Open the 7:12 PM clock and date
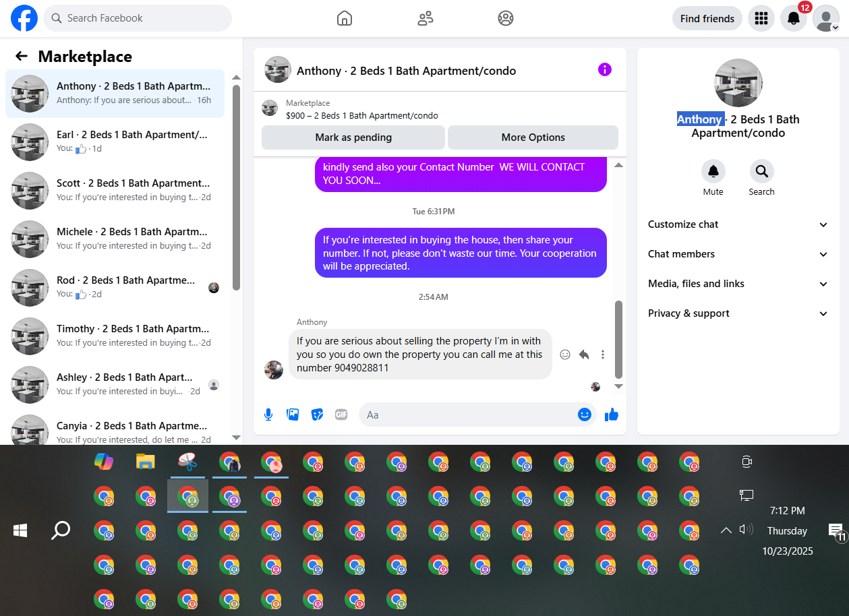The height and width of the screenshot is (616, 849). (788, 530)
